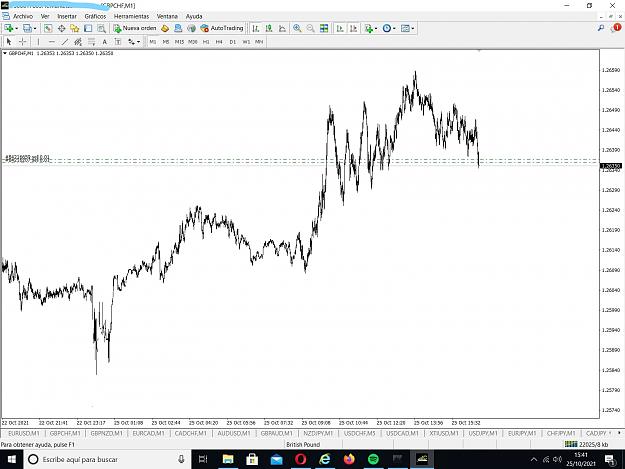This screenshot has height=469, width=625.
Task: Select the trendline drawing tool
Action: coord(65,41)
